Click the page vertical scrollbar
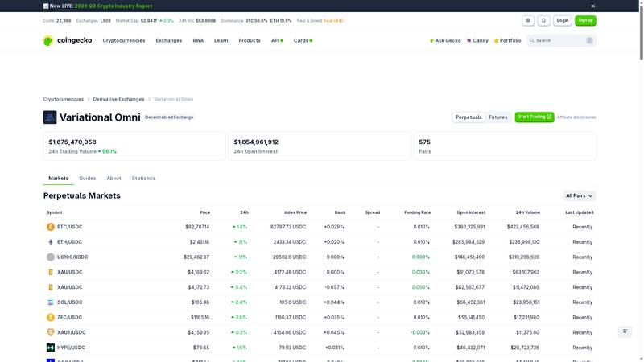The image size is (644, 362). 641,33
